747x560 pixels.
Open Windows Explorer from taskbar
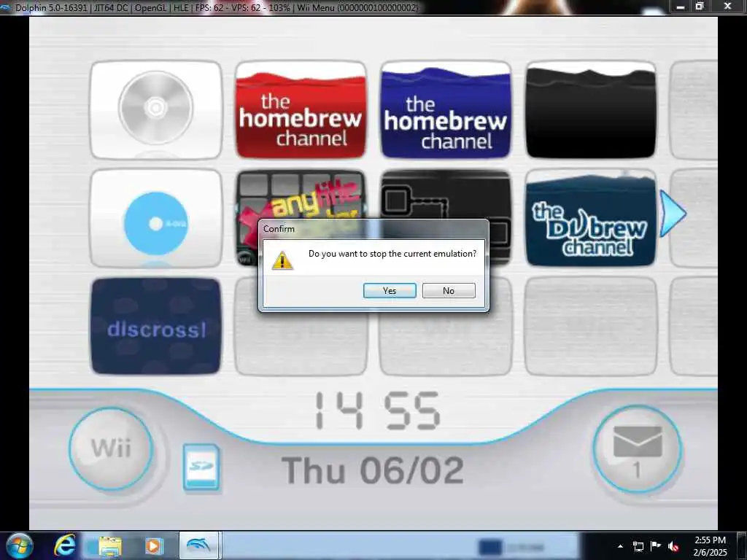click(110, 546)
